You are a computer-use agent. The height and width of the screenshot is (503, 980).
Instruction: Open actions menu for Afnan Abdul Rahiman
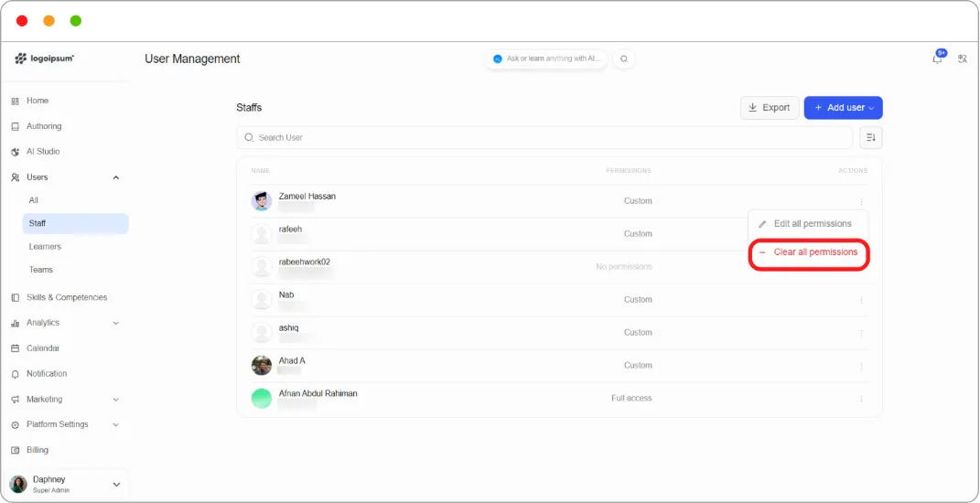[861, 399]
